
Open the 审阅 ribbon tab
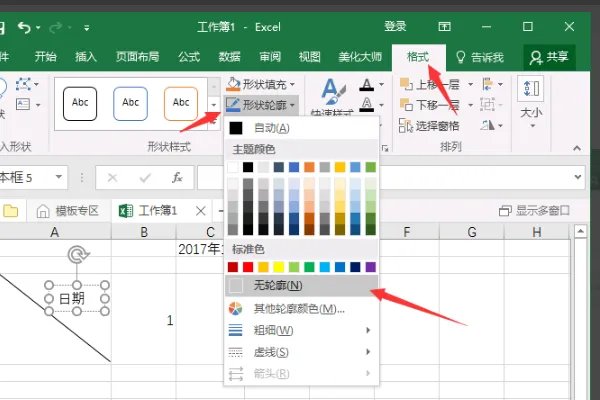(270, 57)
